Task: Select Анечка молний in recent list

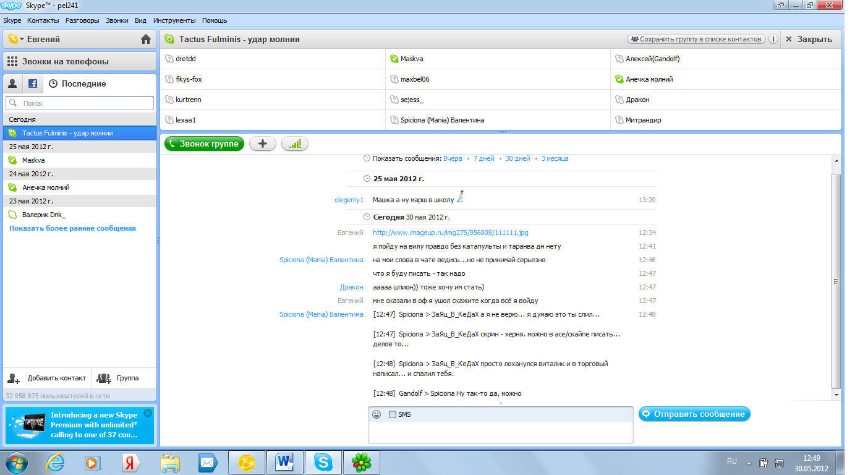Action: click(80, 187)
